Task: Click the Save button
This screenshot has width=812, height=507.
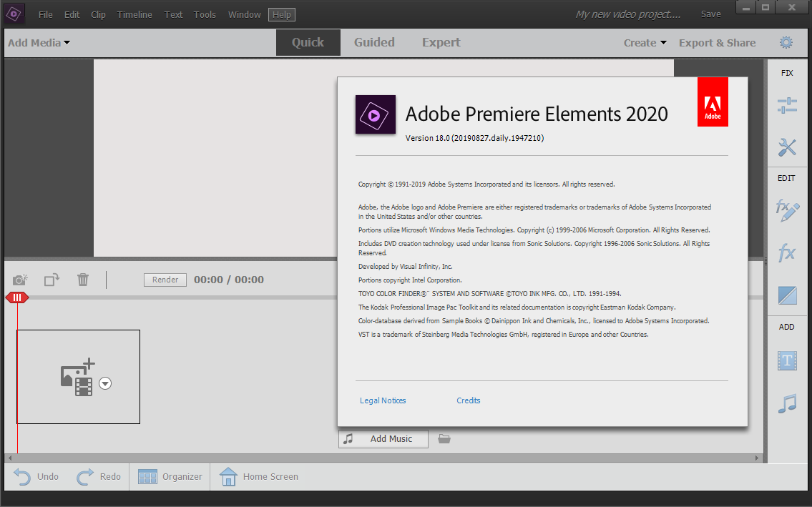Action: pos(711,14)
